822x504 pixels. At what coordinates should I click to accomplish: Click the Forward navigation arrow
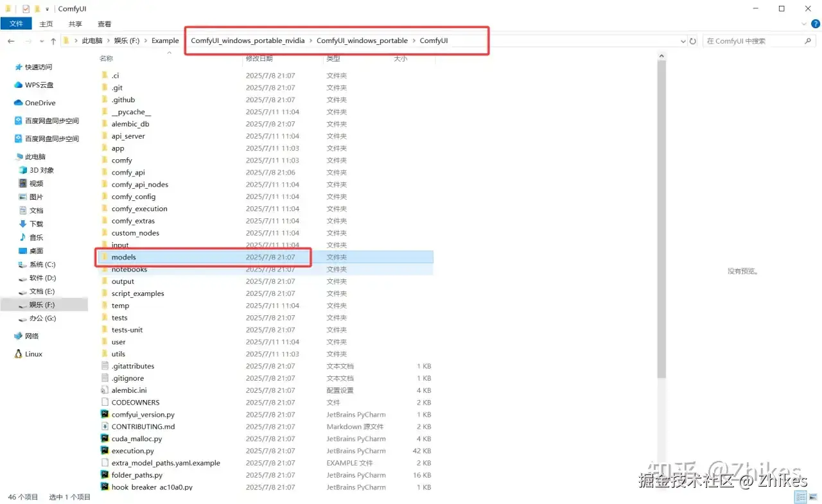[x=28, y=40]
